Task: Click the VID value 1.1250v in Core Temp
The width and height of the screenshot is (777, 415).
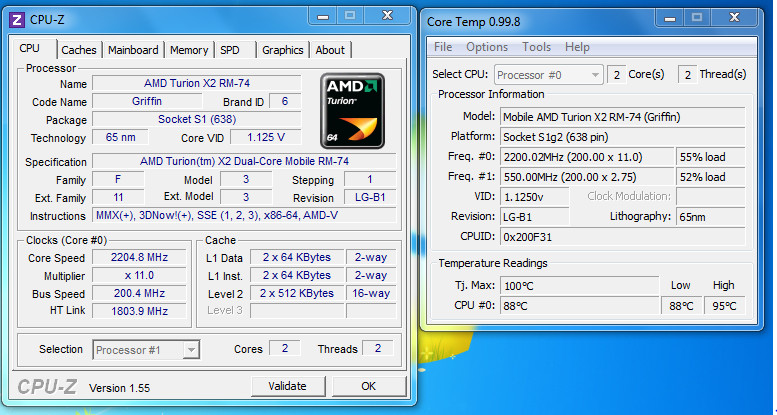Action: click(x=535, y=197)
